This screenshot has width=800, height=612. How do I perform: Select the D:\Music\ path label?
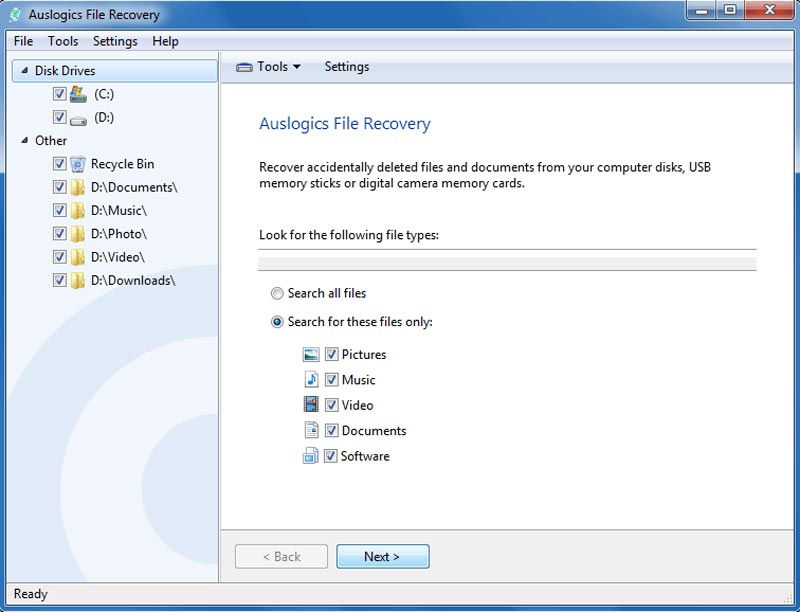pos(119,211)
